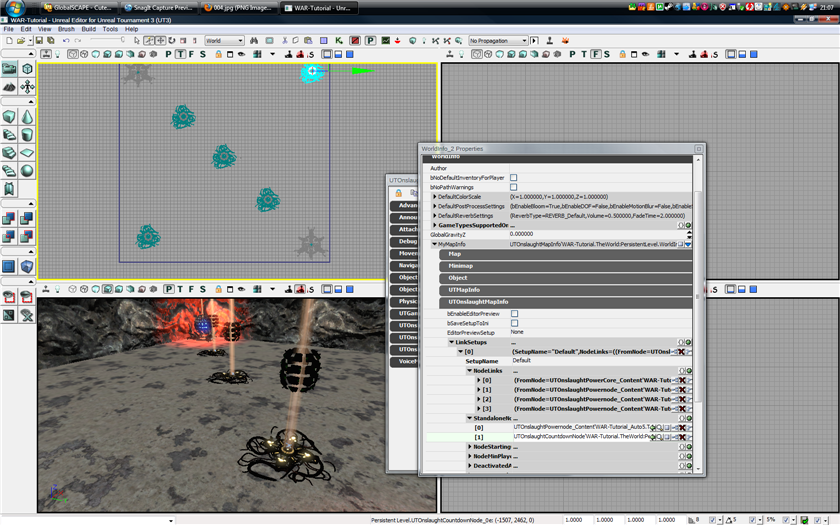Click the GlobalGravityZ value field

point(597,234)
